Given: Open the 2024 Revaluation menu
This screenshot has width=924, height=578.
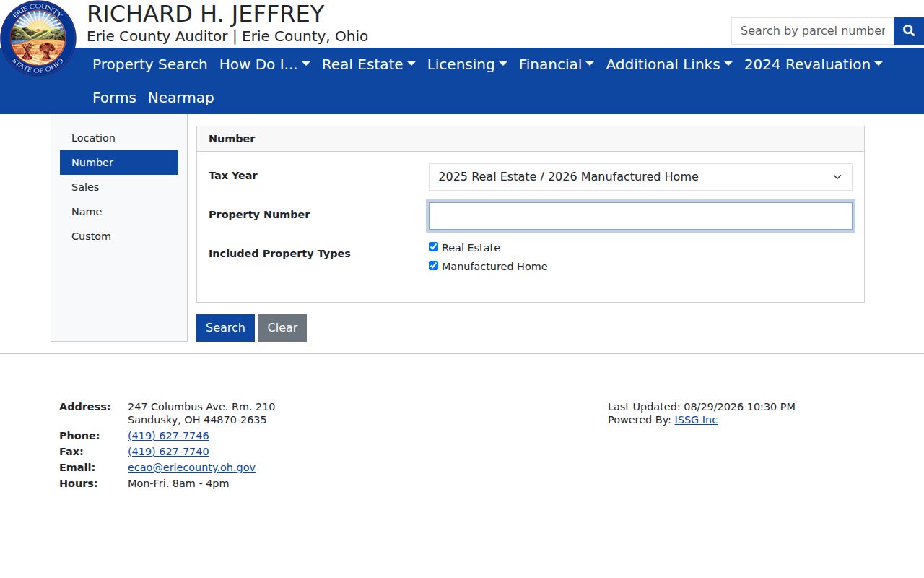Looking at the screenshot, I should [x=814, y=64].
